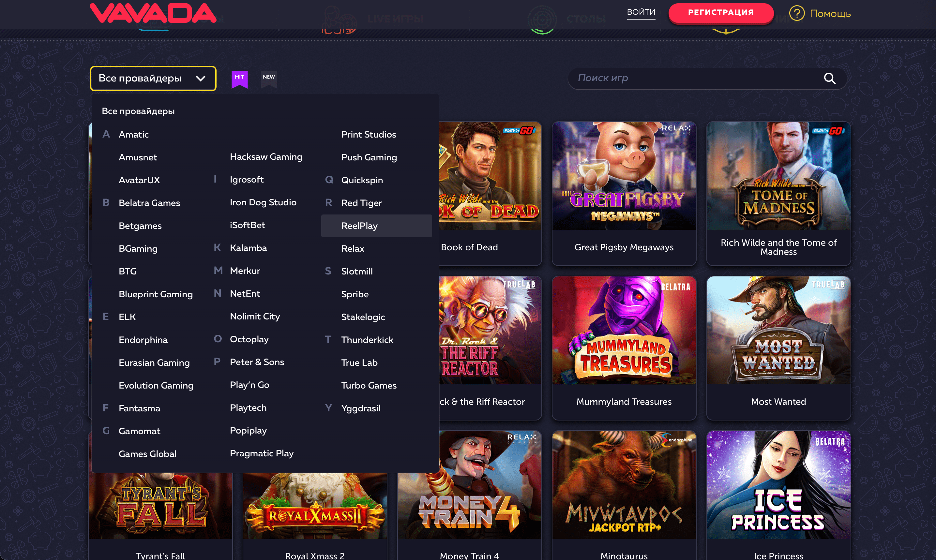Screen dimensions: 936x560
Task: Click the search magnifier icon
Action: pos(829,79)
